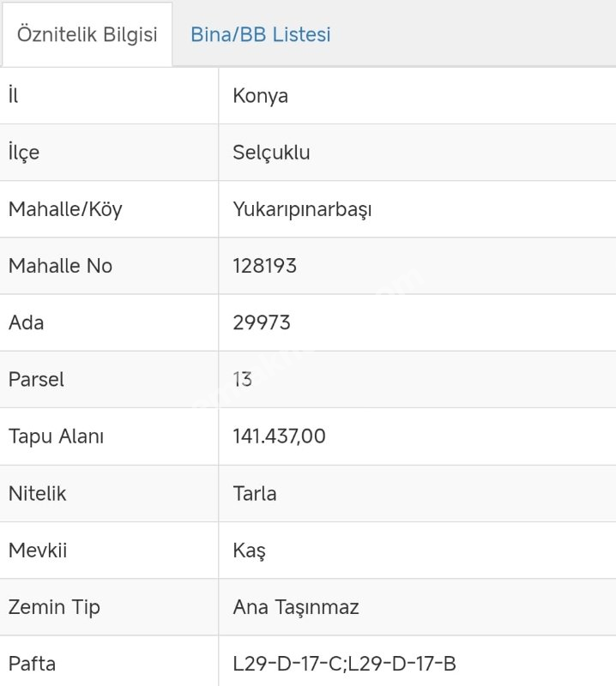Select the Pafta row label

[x=32, y=664]
